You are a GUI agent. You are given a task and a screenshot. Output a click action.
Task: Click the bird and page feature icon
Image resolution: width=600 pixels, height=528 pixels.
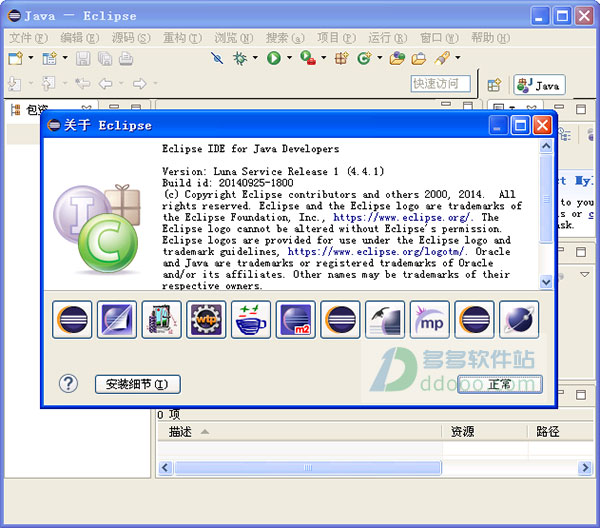tap(385, 319)
